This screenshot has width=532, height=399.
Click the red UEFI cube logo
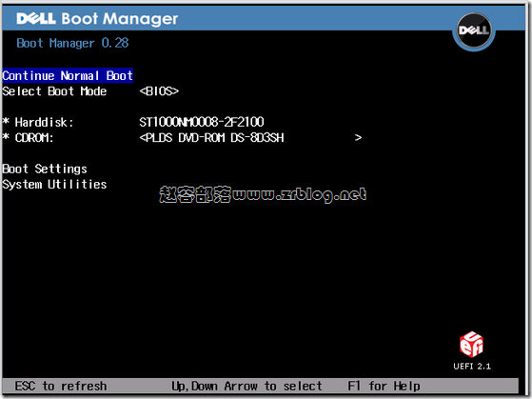[472, 345]
